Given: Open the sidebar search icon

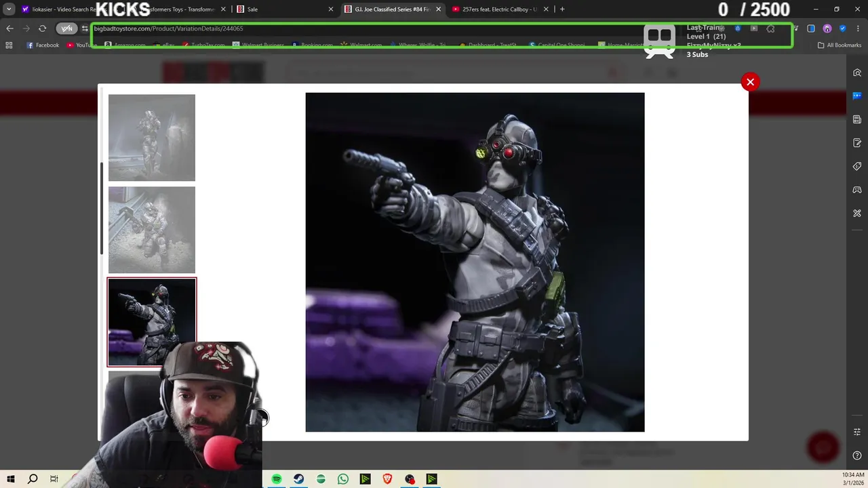Looking at the screenshot, I should 857,73.
